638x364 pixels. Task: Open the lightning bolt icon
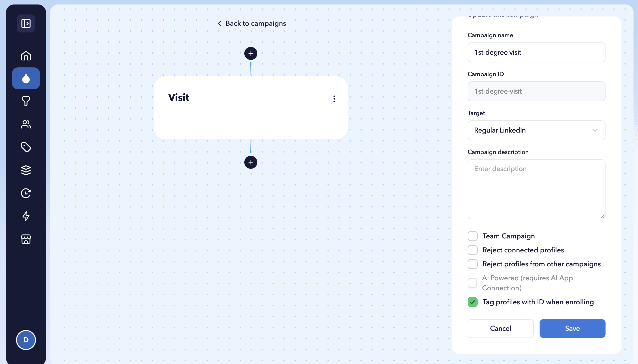point(26,216)
